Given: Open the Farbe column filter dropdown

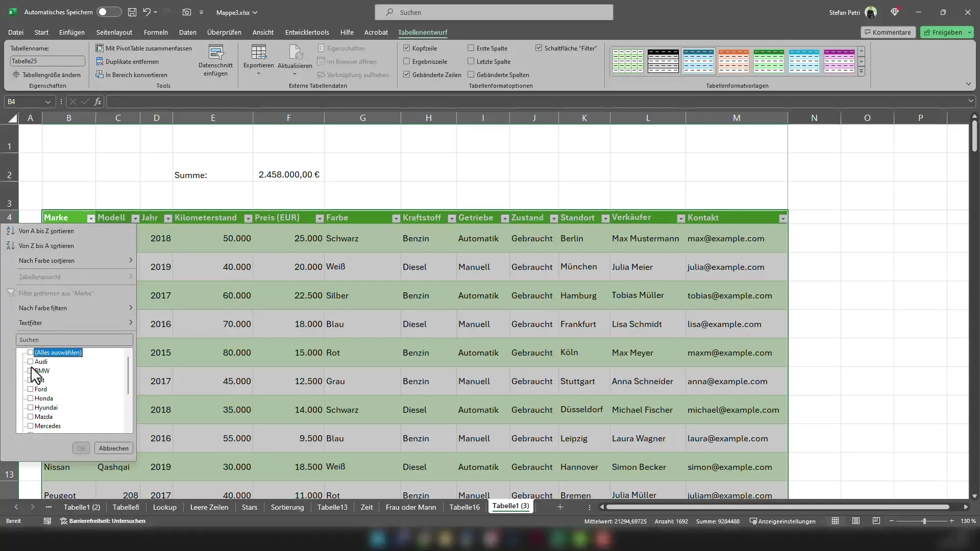Looking at the screenshot, I should click(x=396, y=218).
